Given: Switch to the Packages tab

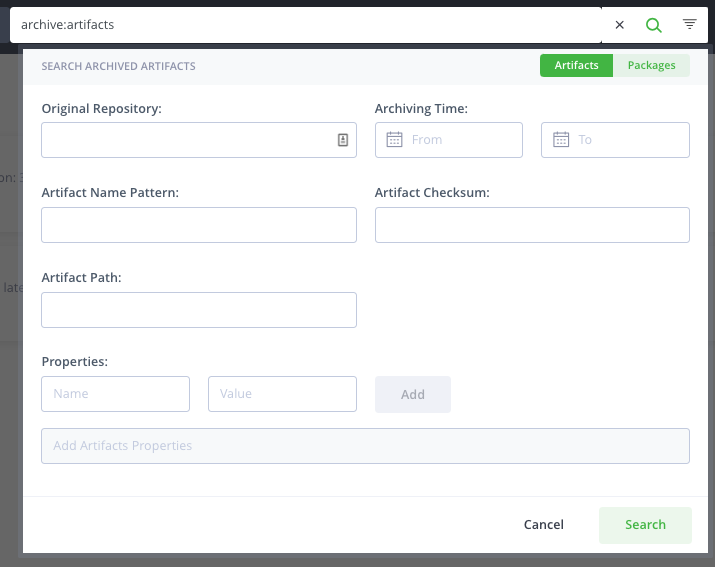Looking at the screenshot, I should click(x=651, y=65).
